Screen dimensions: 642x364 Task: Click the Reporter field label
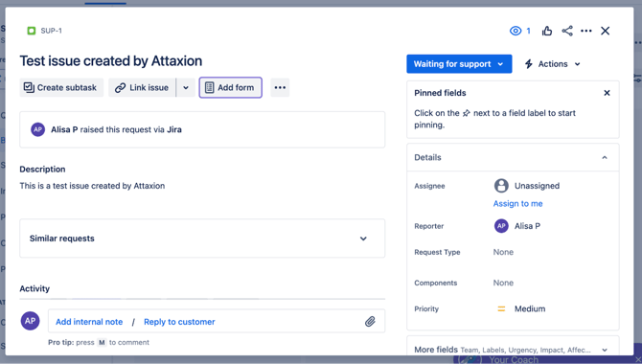click(x=428, y=226)
